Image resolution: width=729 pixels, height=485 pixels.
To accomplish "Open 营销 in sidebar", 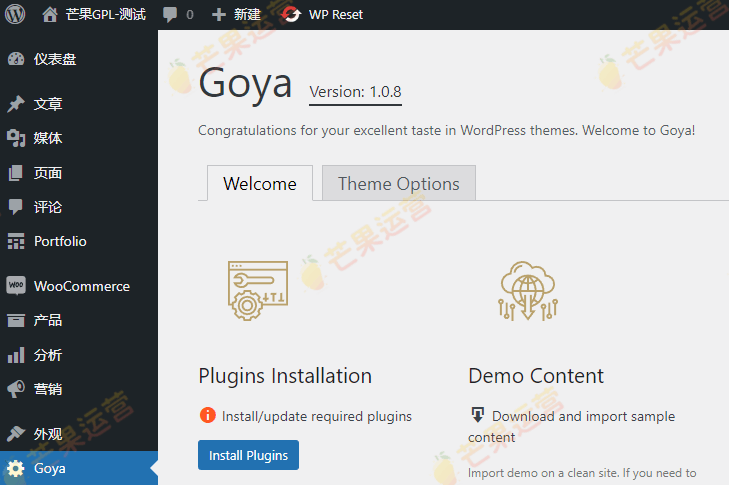I will [48, 389].
